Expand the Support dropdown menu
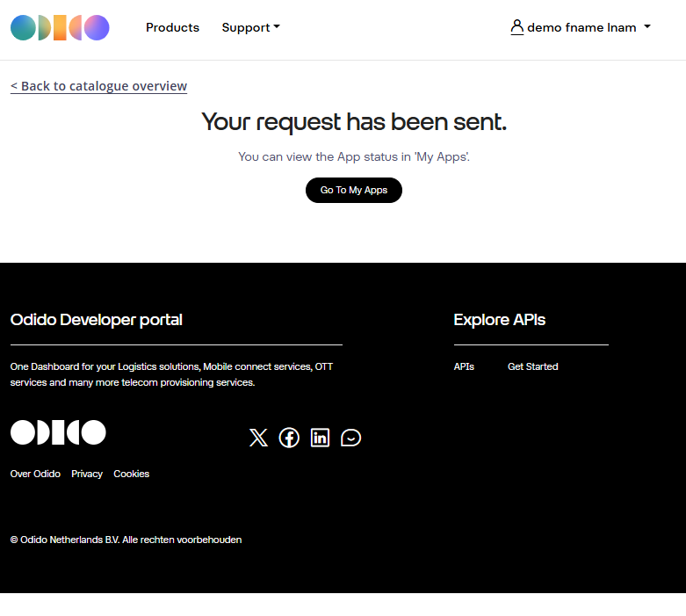 coord(250,27)
